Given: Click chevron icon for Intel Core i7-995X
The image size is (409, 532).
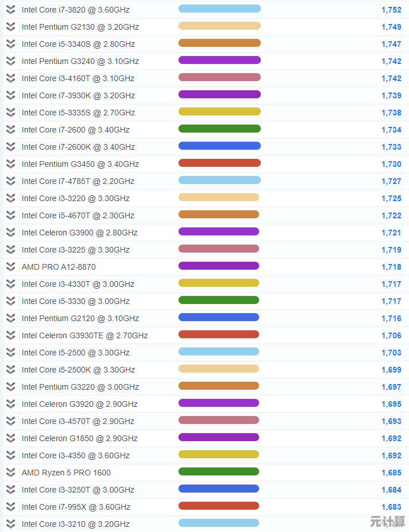Looking at the screenshot, I should point(10,507).
